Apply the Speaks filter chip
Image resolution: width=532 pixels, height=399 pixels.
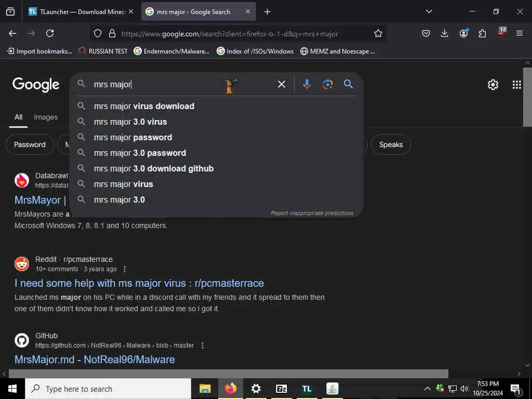coord(391,144)
